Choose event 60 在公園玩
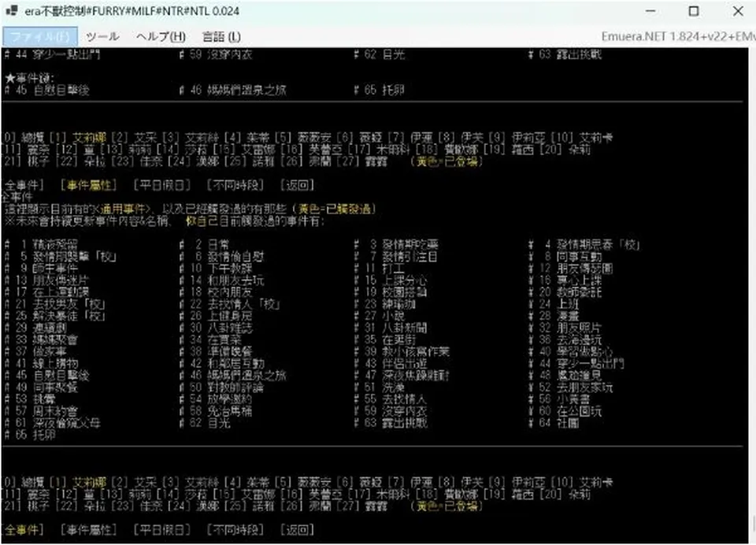Screen dimensions: 756x545 [x=565, y=411]
